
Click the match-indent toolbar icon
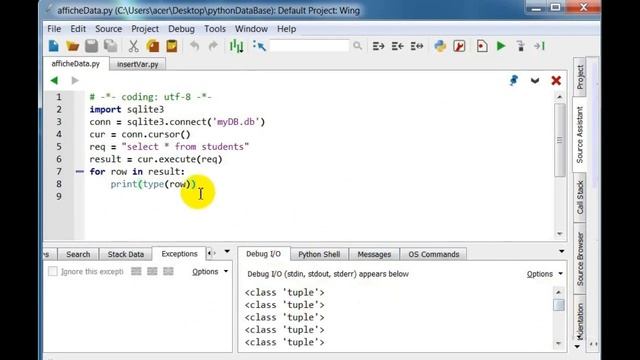coord(417,46)
